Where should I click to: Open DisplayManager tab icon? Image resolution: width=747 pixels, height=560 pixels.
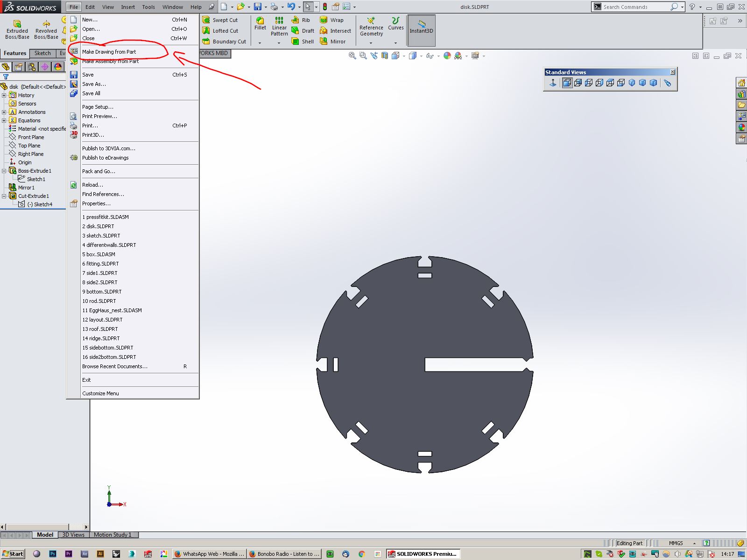pyautogui.click(x=58, y=67)
